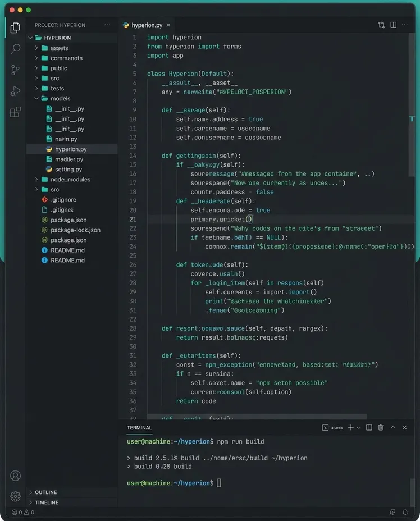Click the git icon beside .gitignore

pos(44,200)
